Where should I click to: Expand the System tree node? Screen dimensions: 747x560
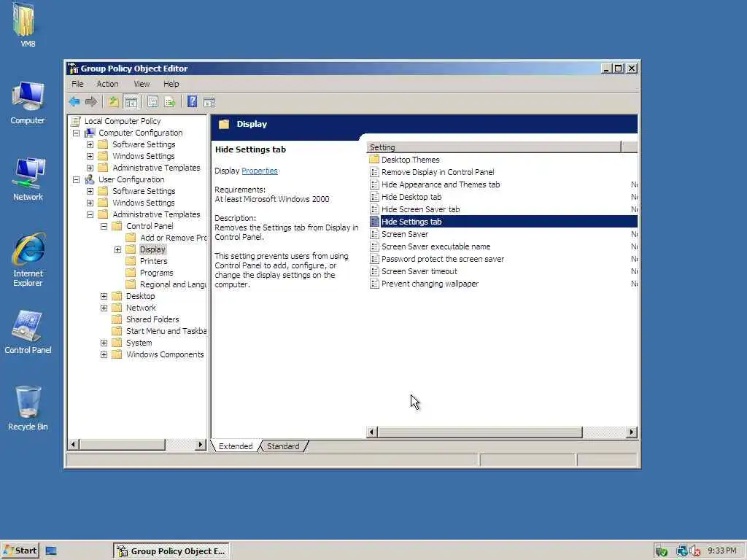tap(104, 343)
